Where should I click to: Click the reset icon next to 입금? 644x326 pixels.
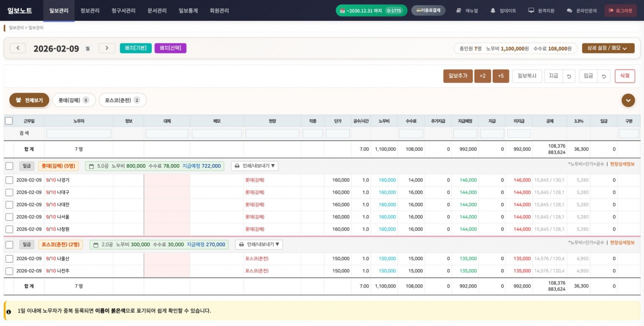(x=604, y=76)
